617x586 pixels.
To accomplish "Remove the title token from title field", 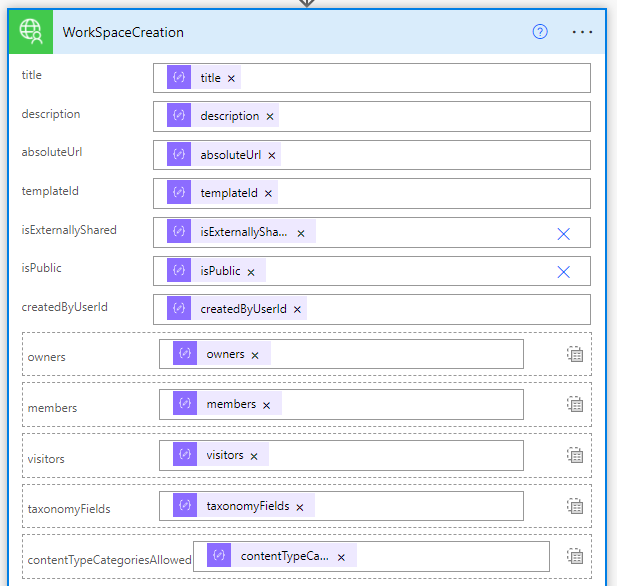I will click(x=231, y=79).
